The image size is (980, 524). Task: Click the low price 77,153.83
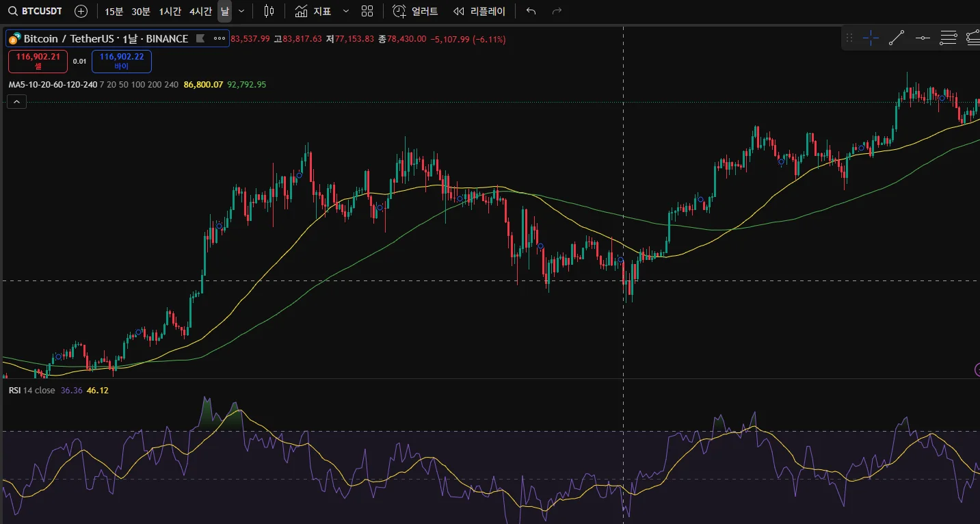354,40
